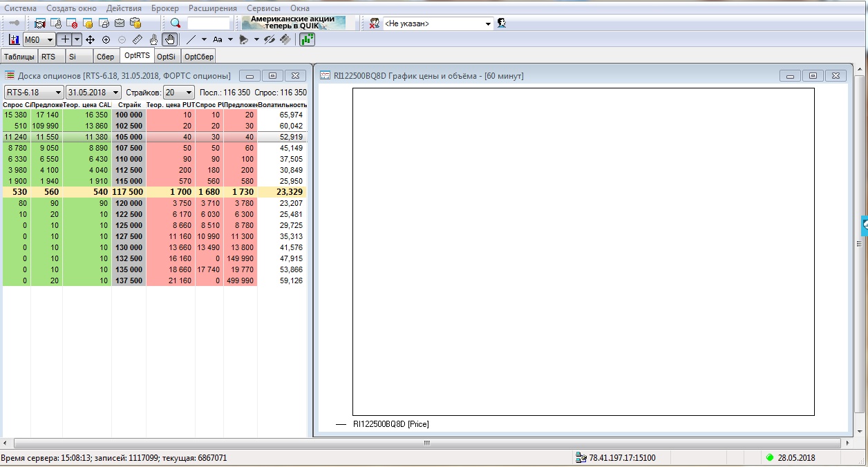Select the Aa text label tool

coord(218,40)
